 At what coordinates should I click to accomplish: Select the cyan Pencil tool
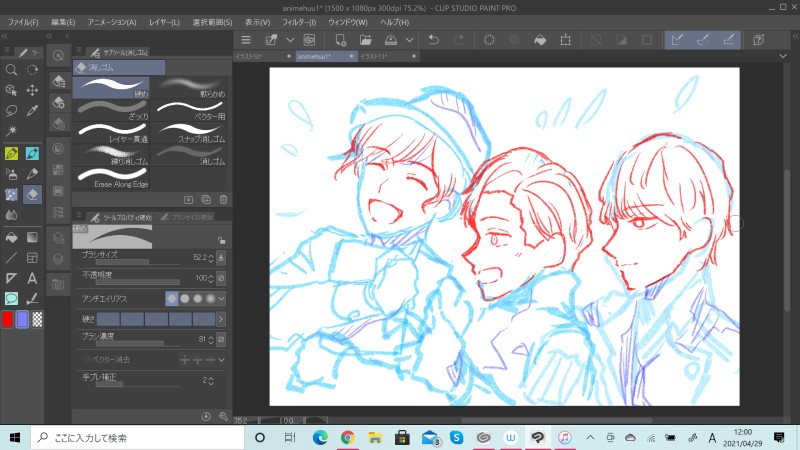click(32, 153)
